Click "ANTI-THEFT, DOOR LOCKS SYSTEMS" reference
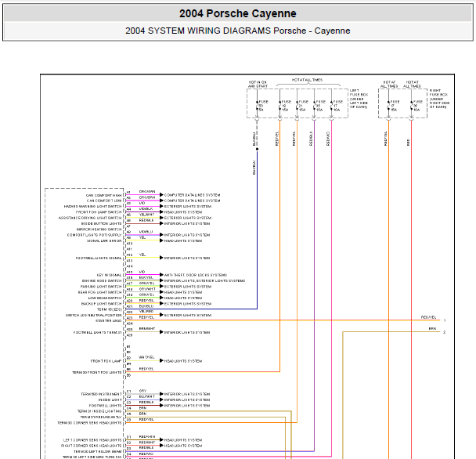This screenshot has height=459, width=476. tap(196, 275)
